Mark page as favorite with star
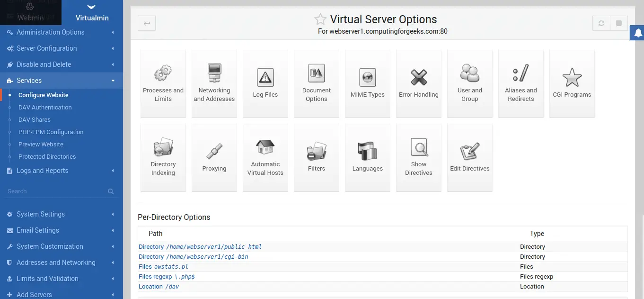This screenshot has height=299, width=644. tap(320, 19)
